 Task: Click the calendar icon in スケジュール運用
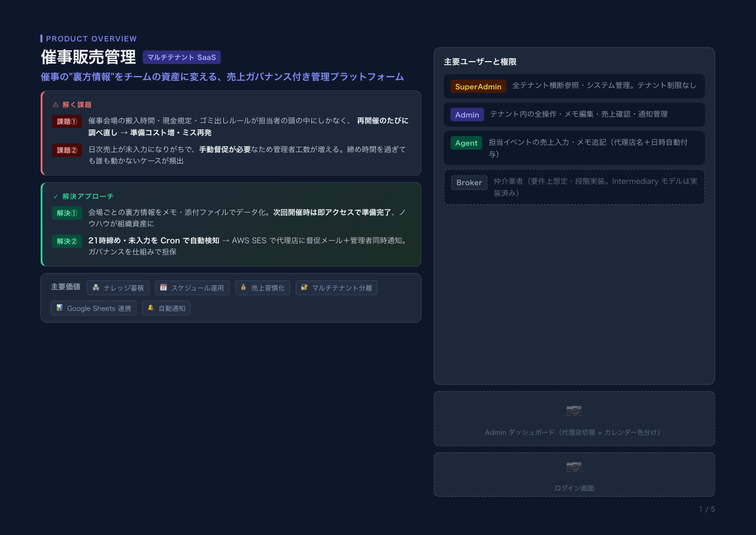coord(163,288)
